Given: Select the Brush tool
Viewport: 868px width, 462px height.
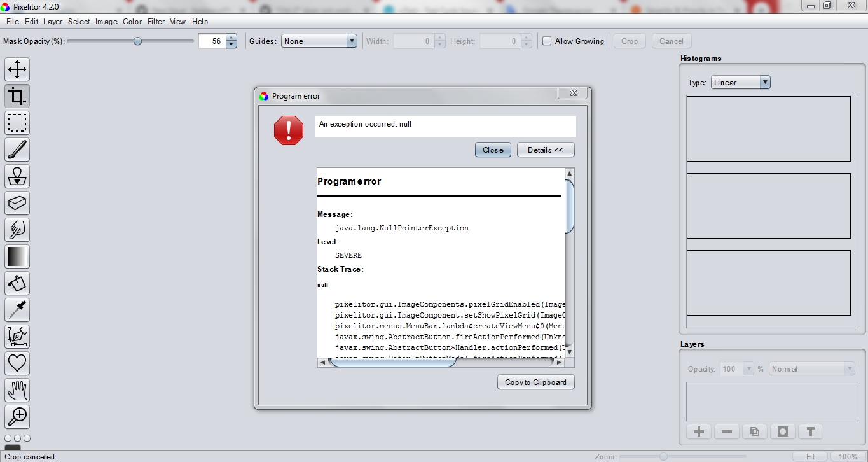Looking at the screenshot, I should coord(17,150).
